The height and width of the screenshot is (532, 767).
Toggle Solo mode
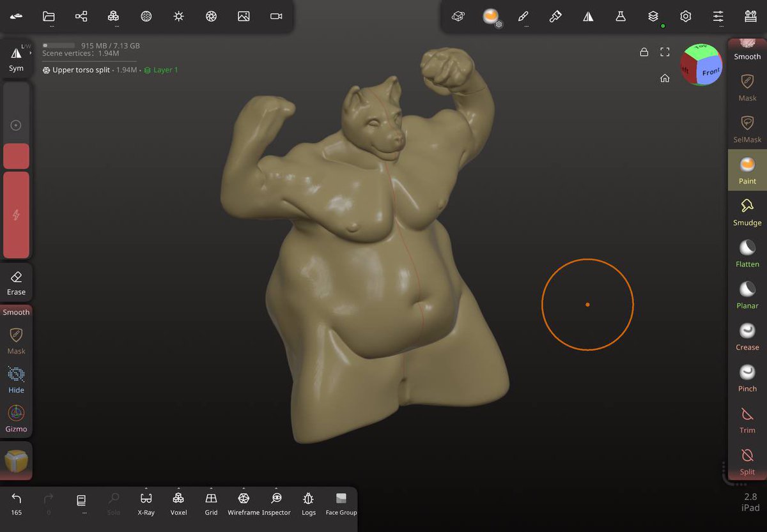point(114,503)
